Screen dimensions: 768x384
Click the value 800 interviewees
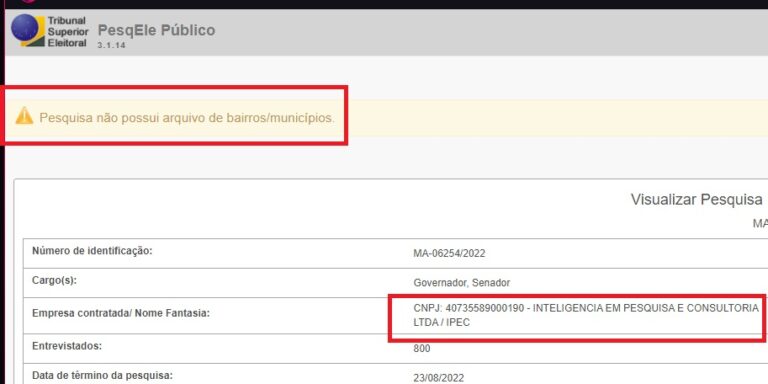tap(422, 349)
